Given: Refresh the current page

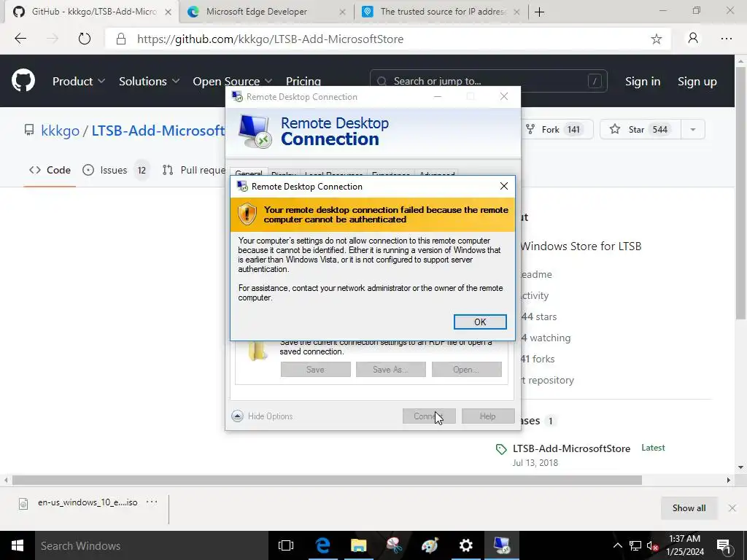Looking at the screenshot, I should 85,39.
